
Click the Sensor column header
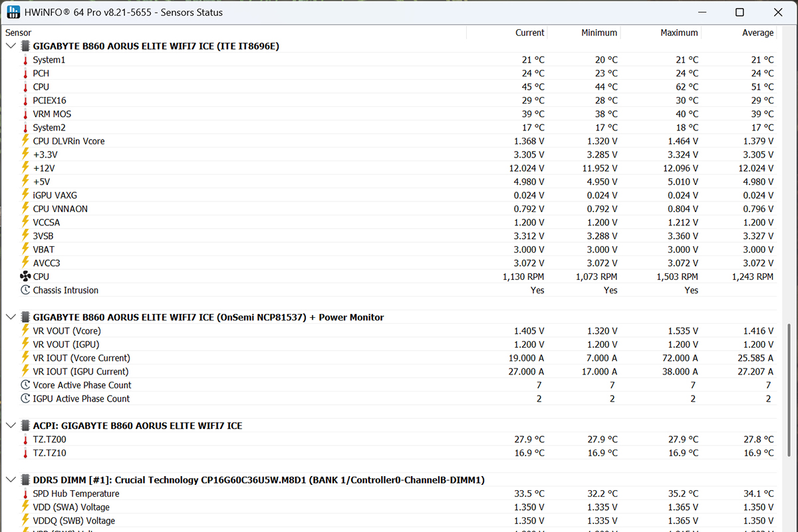[x=19, y=33]
